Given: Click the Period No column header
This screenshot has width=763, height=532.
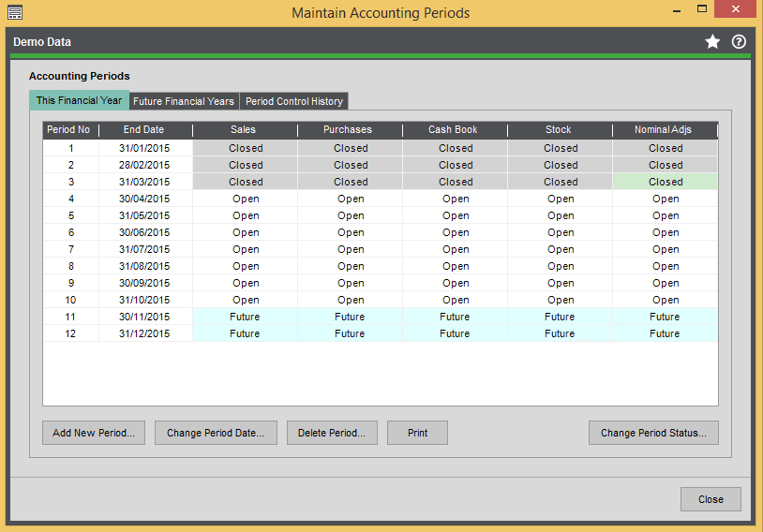Looking at the screenshot, I should click(70, 130).
